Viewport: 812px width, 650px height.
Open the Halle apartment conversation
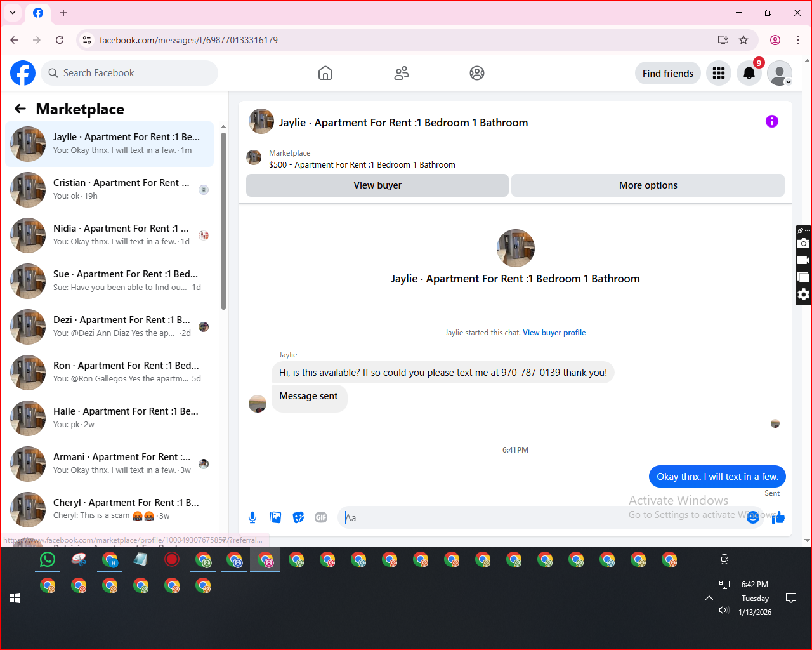109,418
